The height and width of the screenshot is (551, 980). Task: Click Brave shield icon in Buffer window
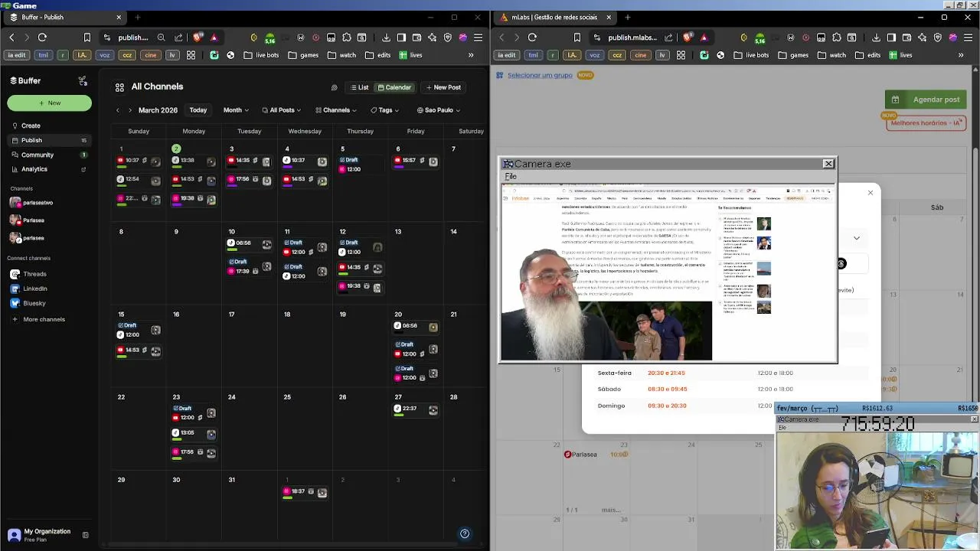tap(198, 37)
